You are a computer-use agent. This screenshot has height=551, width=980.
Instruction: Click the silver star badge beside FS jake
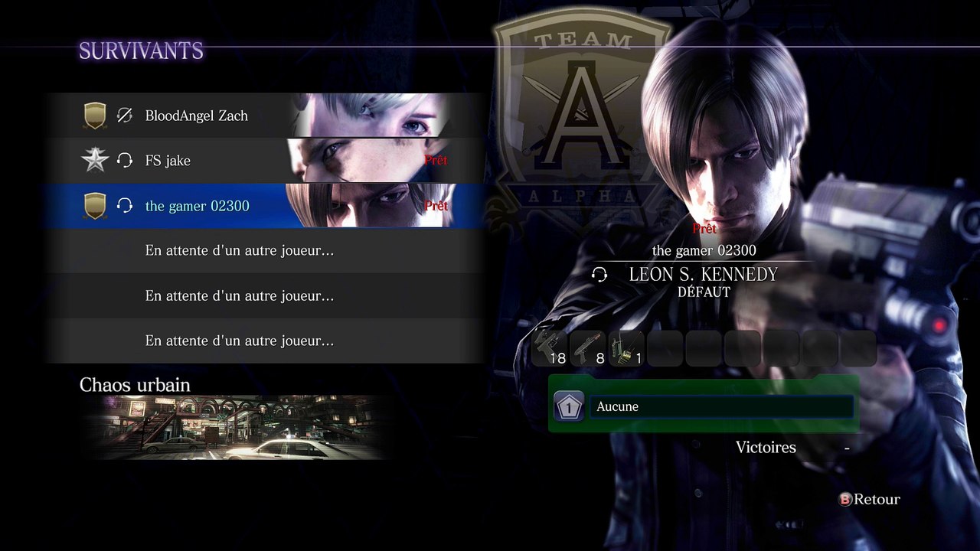[95, 160]
